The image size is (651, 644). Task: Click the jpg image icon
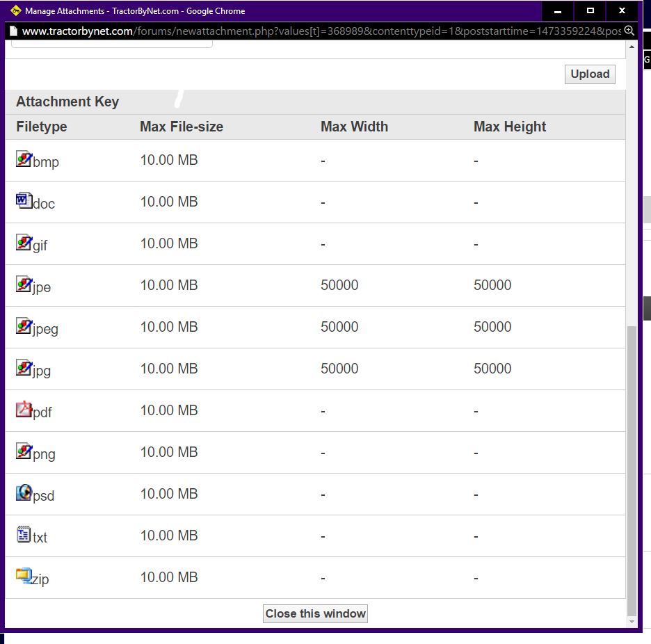(x=24, y=367)
